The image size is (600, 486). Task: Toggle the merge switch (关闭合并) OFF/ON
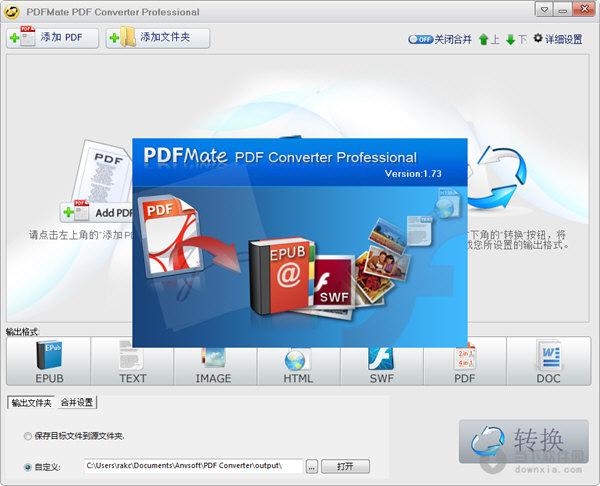[420, 39]
